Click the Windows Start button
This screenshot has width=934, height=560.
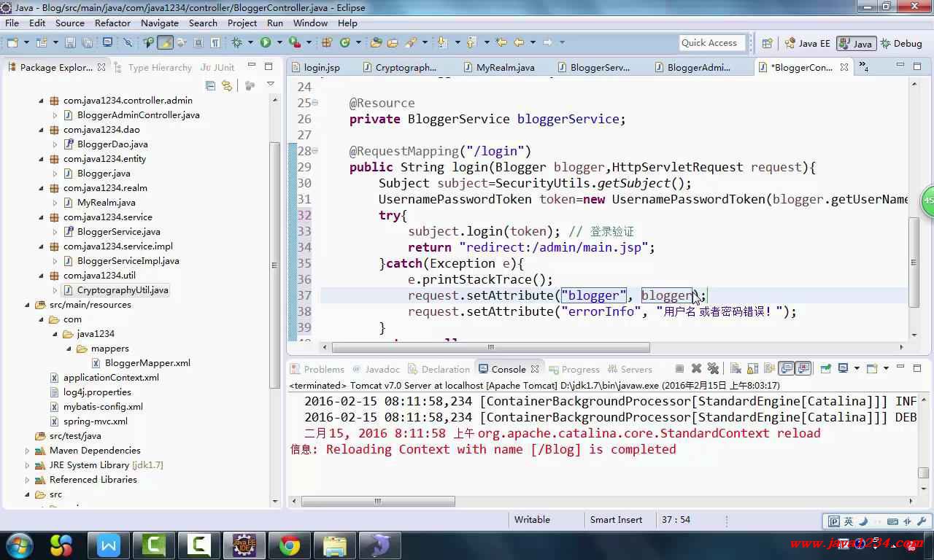point(18,545)
